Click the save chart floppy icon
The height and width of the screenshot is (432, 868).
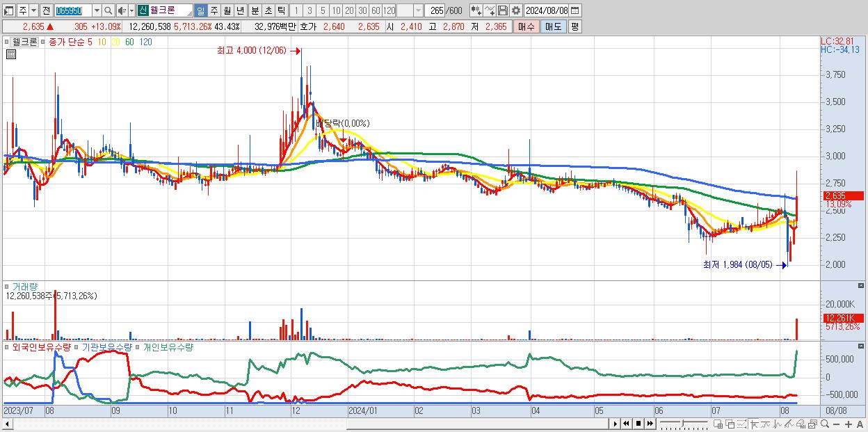click(503, 10)
